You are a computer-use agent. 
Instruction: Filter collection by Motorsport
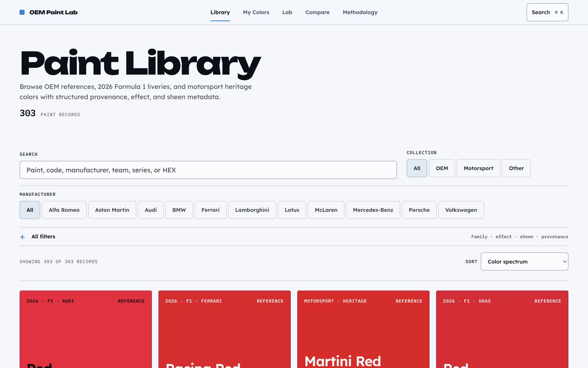click(x=478, y=168)
